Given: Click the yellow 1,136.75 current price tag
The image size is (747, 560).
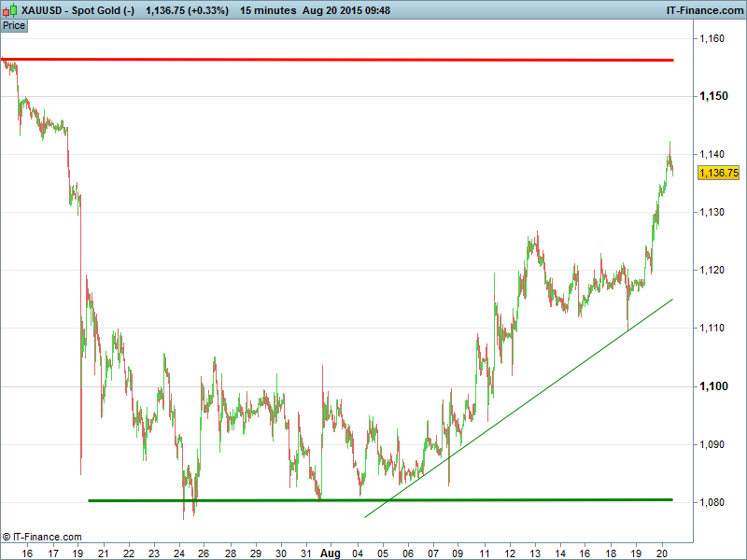Looking at the screenshot, I should pos(718,173).
